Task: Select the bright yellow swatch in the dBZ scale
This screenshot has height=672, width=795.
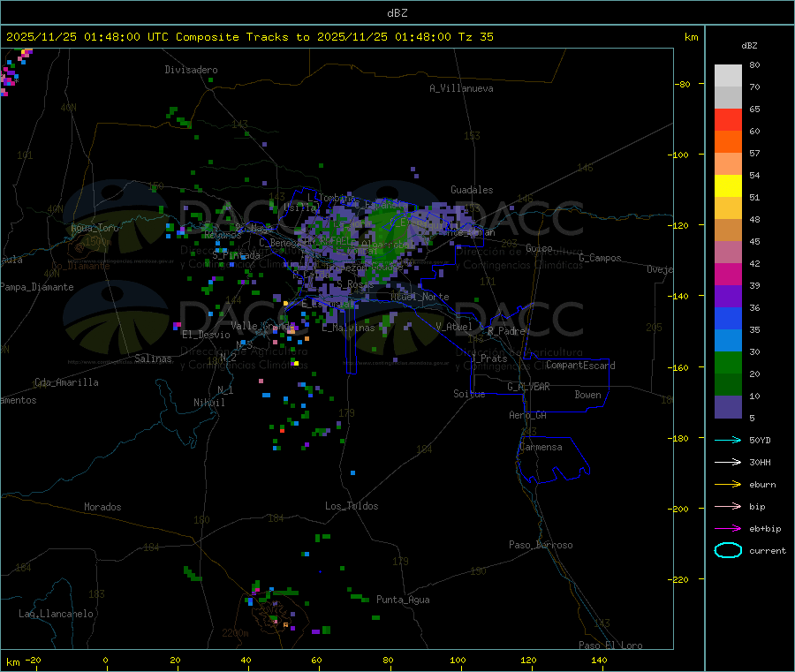Action: pyautogui.click(x=728, y=186)
